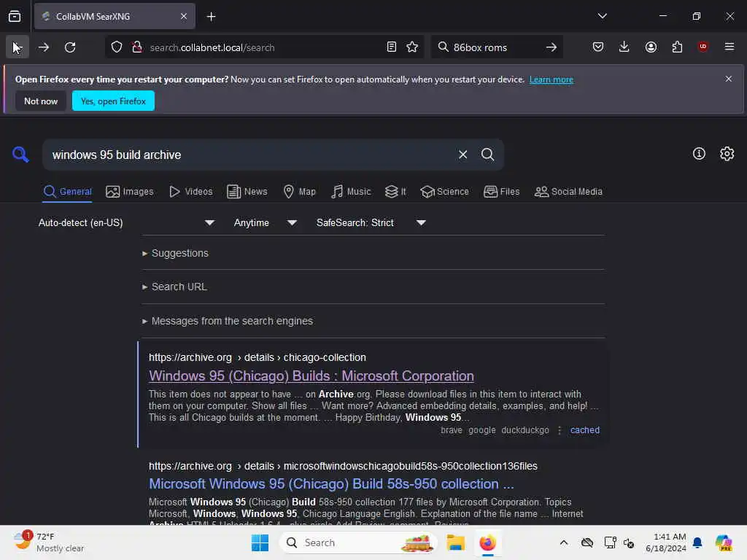The width and height of the screenshot is (747, 560).
Task: Open SafeSearch: Strict dropdown
Action: click(x=371, y=223)
